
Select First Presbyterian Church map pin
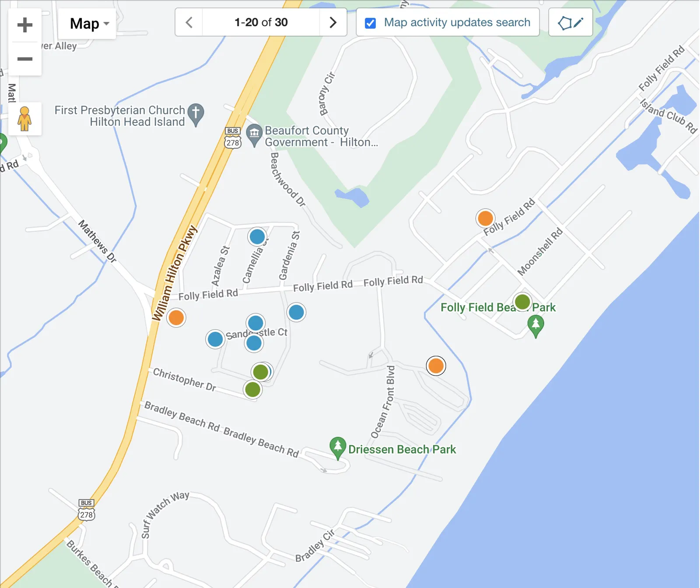point(196,115)
